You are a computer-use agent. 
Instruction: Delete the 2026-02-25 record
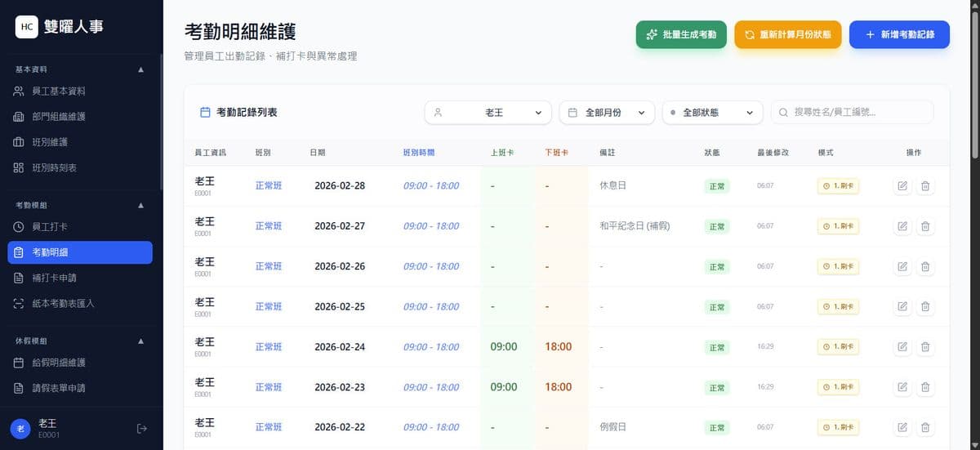click(x=925, y=306)
